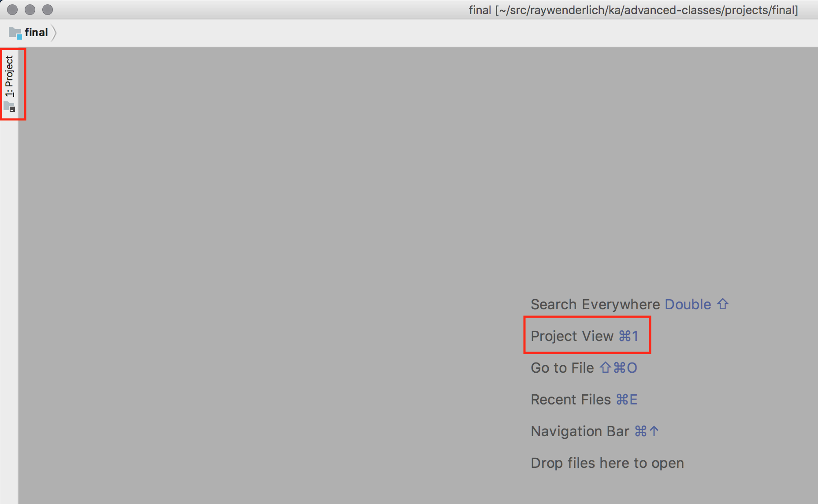818x504 pixels.
Task: Open the 1: Project tool window tab
Action: [9, 76]
